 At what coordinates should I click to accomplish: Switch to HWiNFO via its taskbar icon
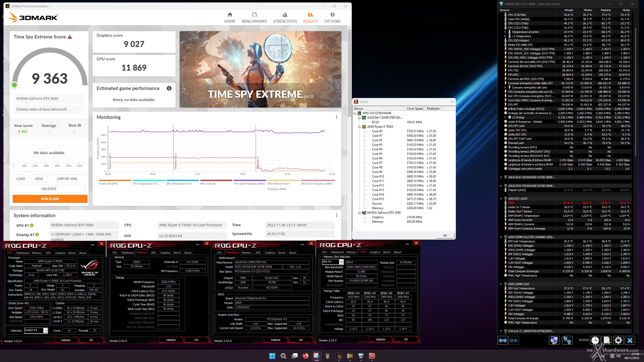[x=361, y=356]
